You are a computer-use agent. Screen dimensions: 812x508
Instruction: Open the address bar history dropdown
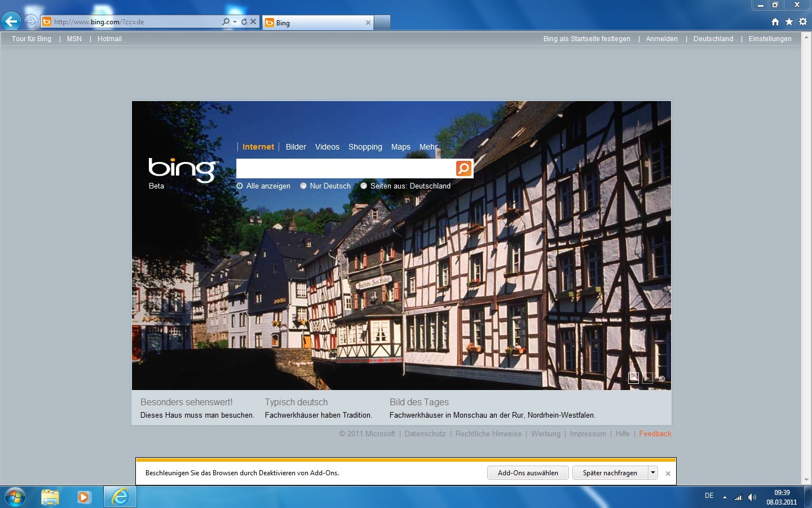(x=235, y=21)
